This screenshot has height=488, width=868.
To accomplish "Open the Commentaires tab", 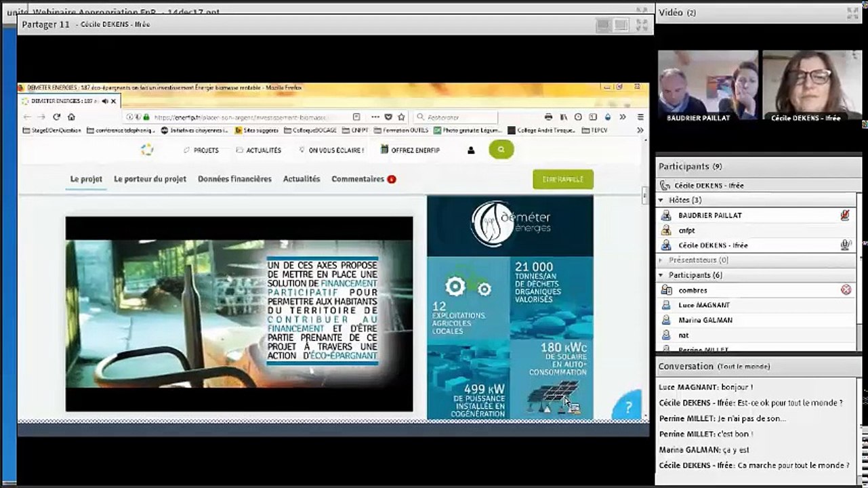I will [363, 179].
